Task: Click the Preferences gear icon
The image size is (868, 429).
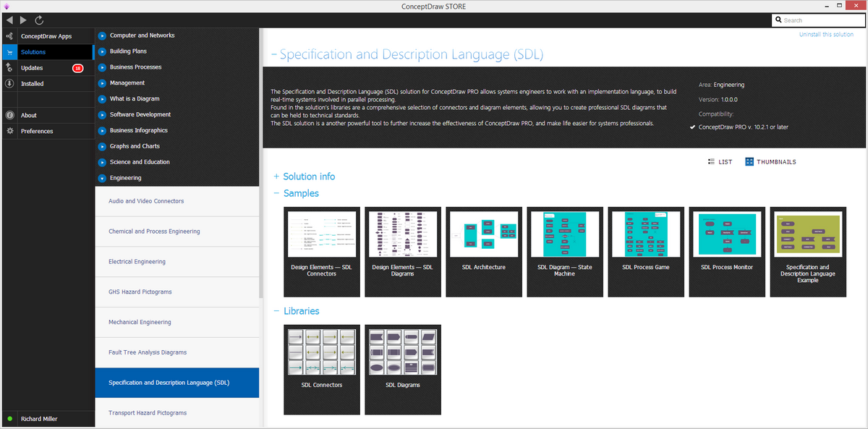Action: point(9,131)
